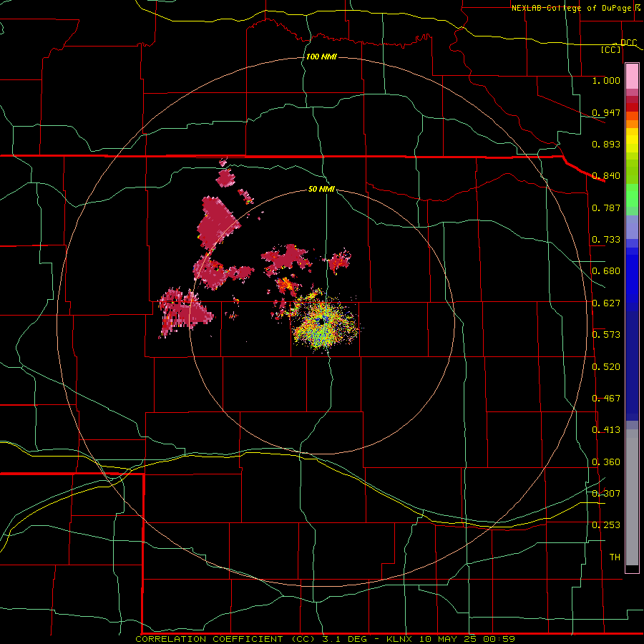
Task: Click the 0.947 scale value
Action: coord(606,112)
